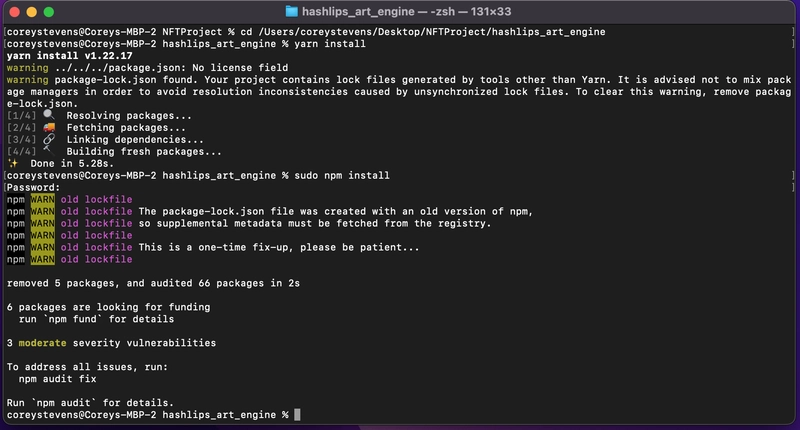Click the first yellow WARN badge
Screen dimensions: 800x430
point(42,199)
